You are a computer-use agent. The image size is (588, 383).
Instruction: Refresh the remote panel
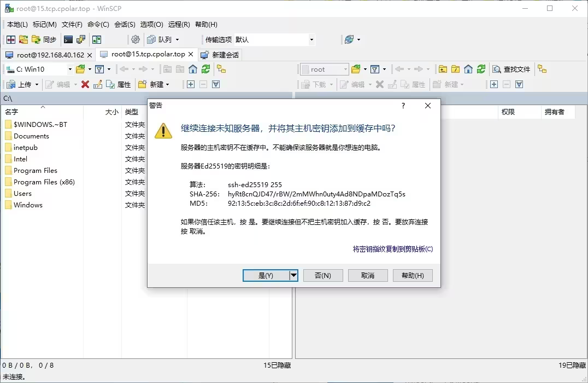click(481, 69)
